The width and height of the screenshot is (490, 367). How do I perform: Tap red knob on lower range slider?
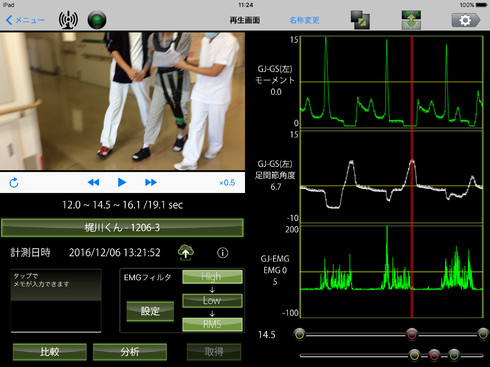click(434, 355)
